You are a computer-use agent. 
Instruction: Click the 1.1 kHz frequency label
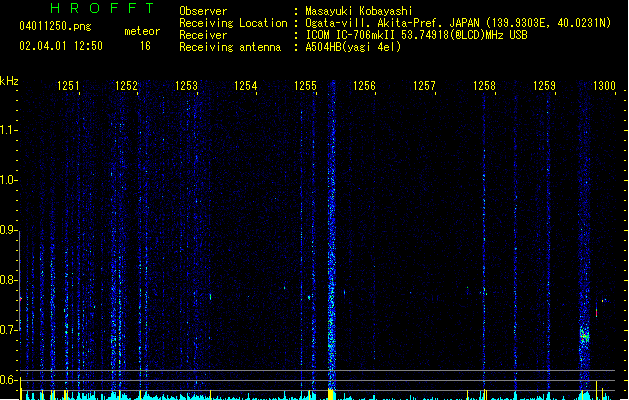[x=8, y=130]
